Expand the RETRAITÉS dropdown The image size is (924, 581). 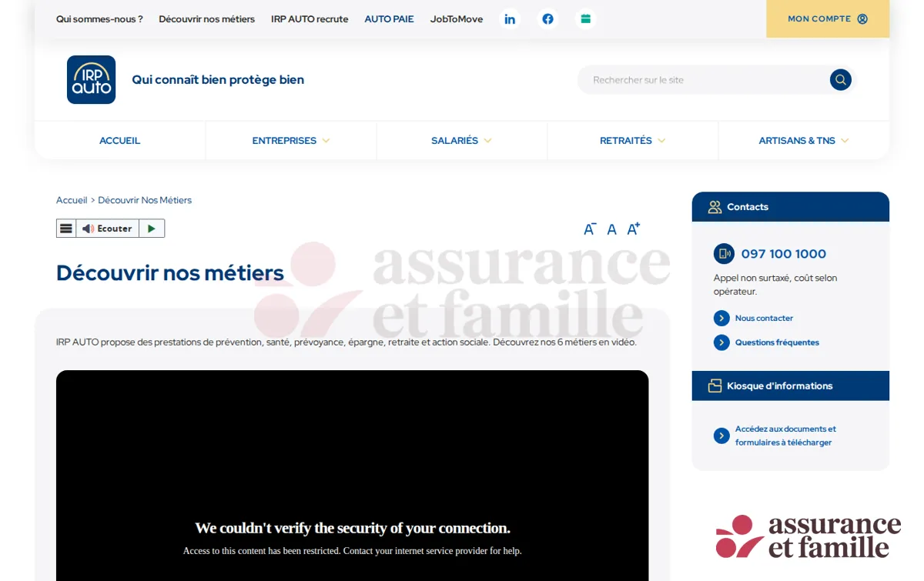point(633,141)
